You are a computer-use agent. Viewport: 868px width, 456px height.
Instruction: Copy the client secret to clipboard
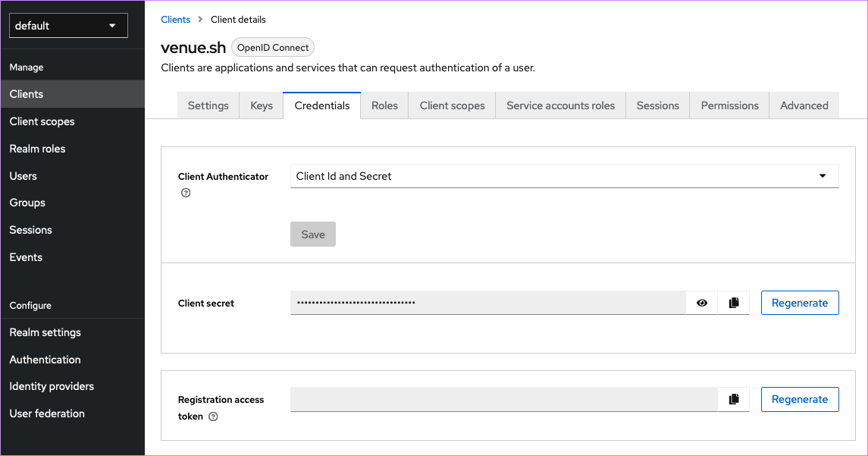pyautogui.click(x=734, y=303)
